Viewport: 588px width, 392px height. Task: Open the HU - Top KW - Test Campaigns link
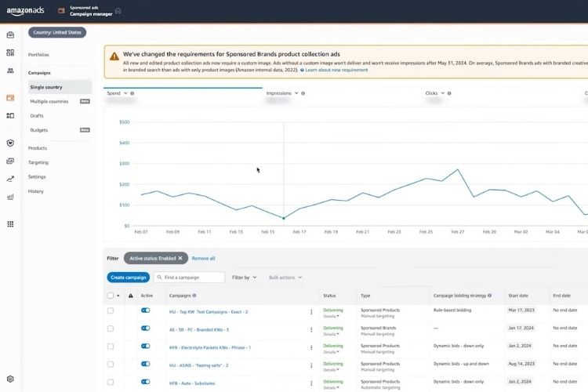209,312
